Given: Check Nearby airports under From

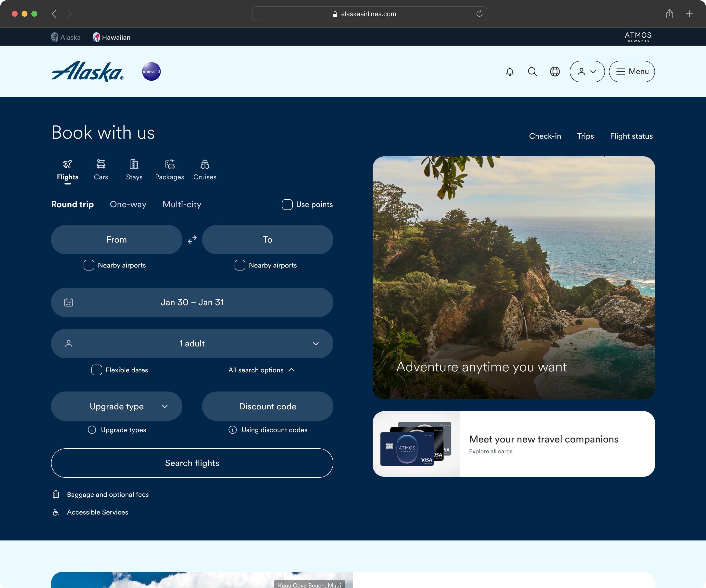Looking at the screenshot, I should point(89,265).
